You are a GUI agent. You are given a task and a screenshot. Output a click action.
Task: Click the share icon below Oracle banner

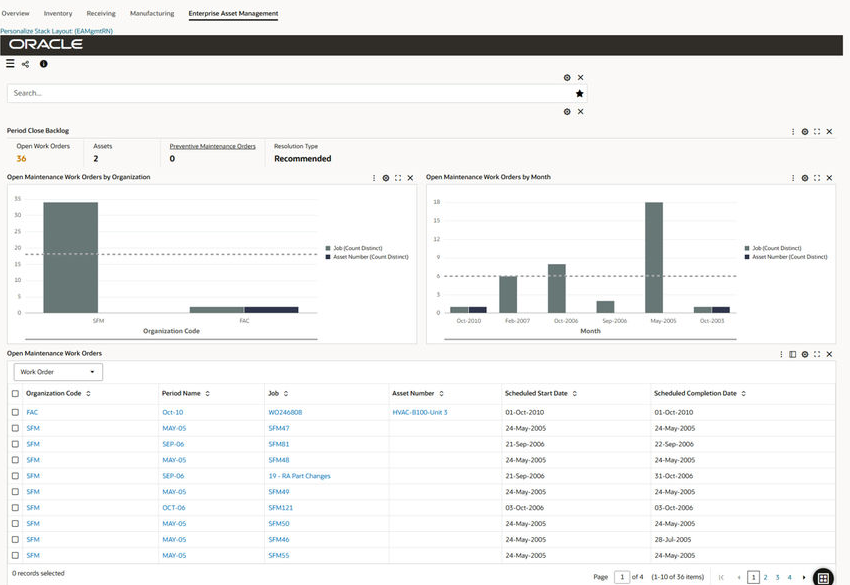tap(25, 64)
